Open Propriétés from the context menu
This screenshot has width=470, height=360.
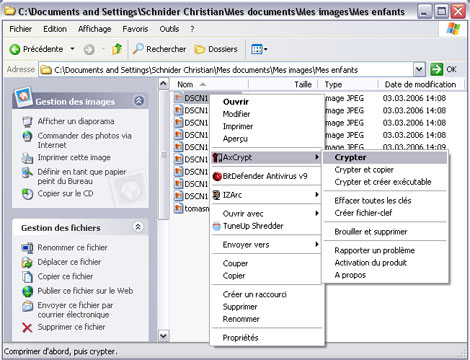(x=267, y=338)
